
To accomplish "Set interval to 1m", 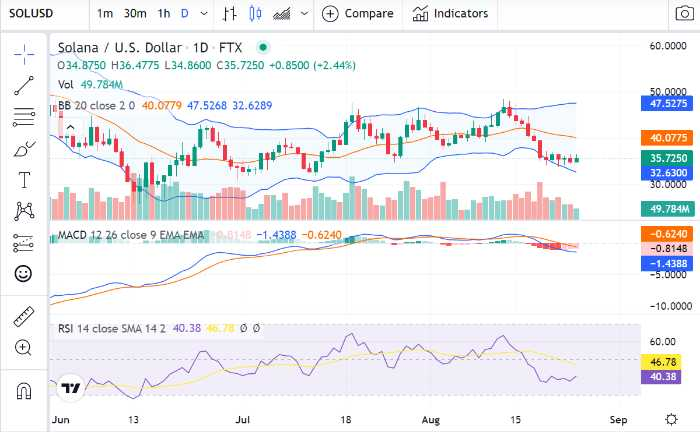I will pos(105,14).
